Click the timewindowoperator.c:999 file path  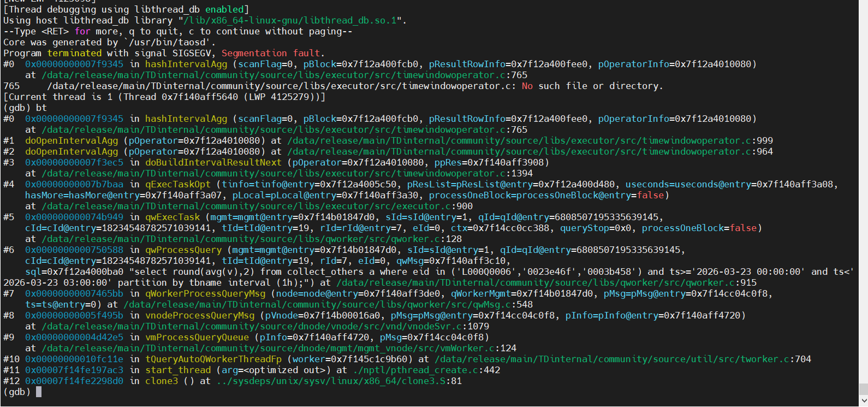(530, 140)
